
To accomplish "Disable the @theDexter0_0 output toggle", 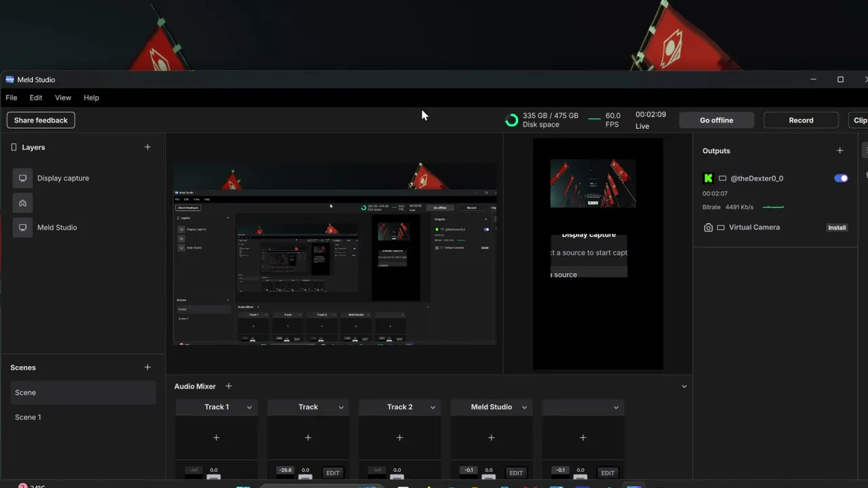I will tap(841, 178).
